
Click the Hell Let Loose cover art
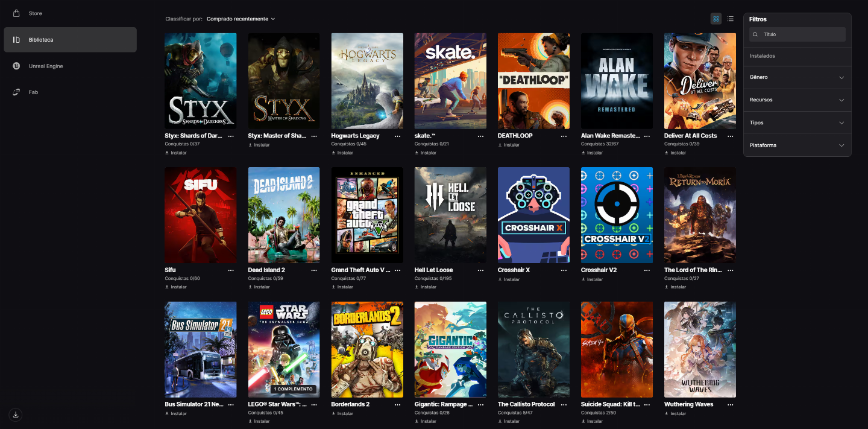tap(450, 215)
